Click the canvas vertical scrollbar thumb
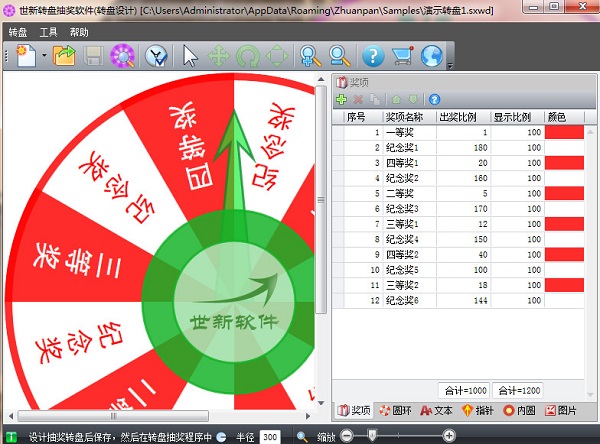Viewport: 600px width, 444px height. [321, 199]
